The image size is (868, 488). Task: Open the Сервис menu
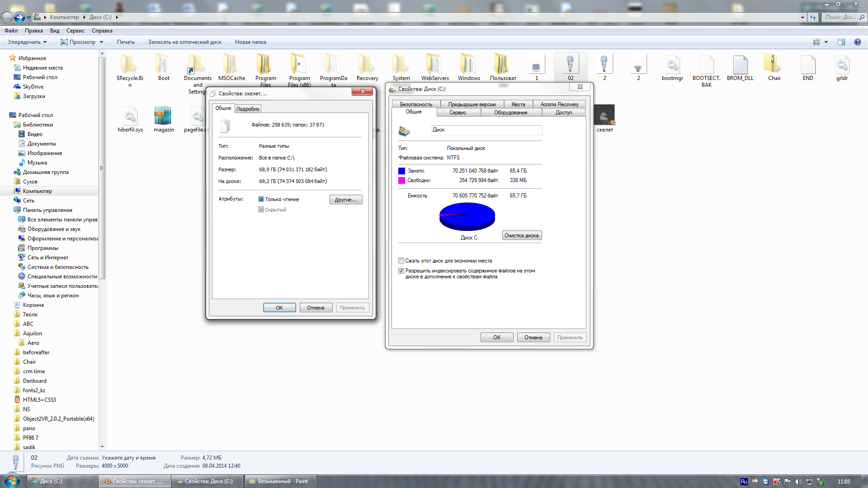[75, 31]
